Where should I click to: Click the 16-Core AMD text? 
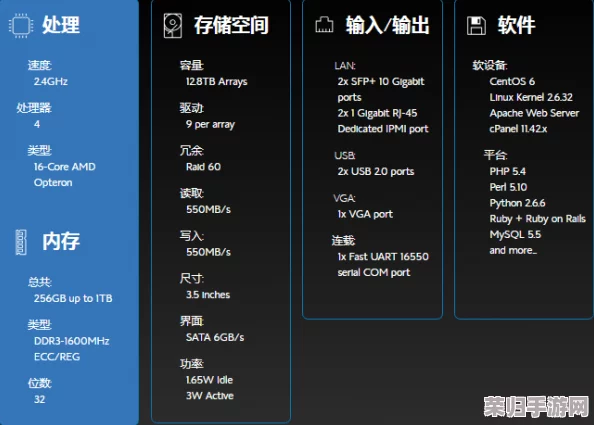coord(65,167)
